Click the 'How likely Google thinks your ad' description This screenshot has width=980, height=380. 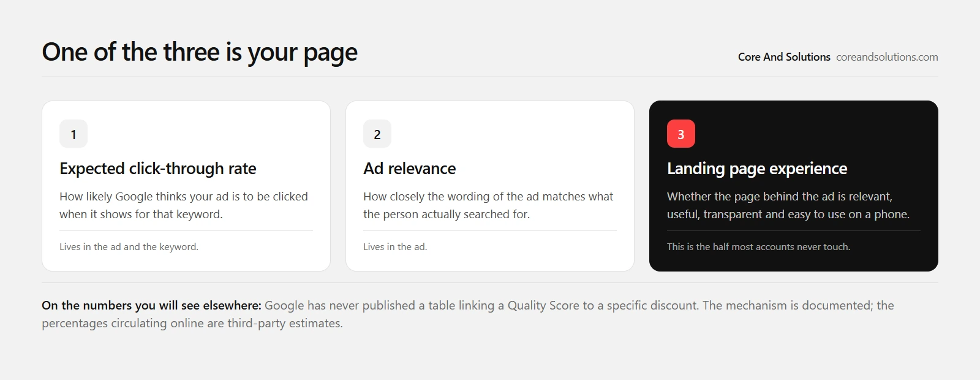tap(184, 205)
